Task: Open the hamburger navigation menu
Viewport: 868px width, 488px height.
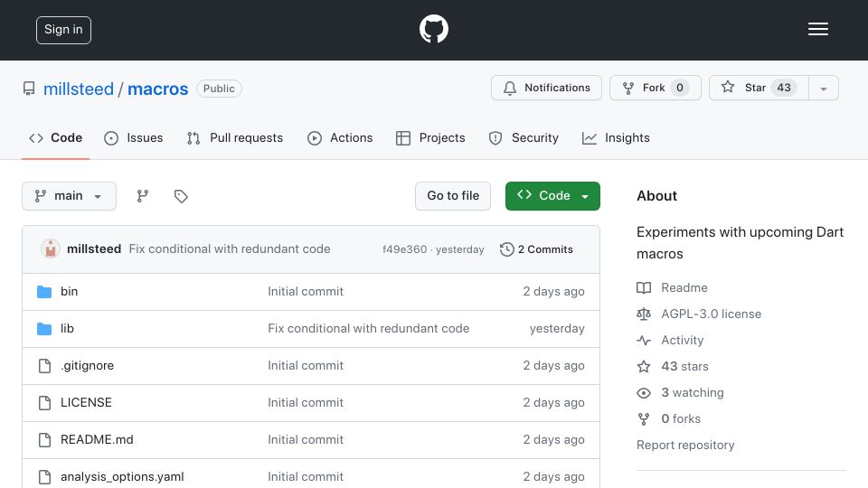Action: point(817,29)
